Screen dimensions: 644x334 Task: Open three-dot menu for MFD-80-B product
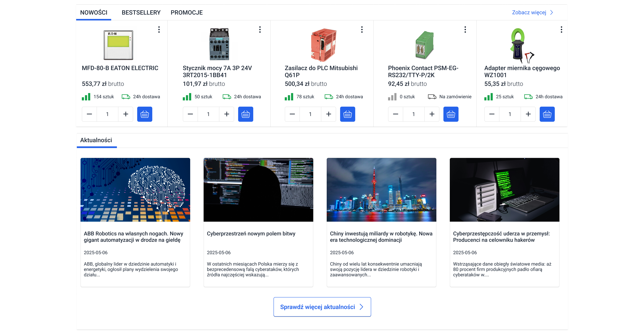click(159, 30)
